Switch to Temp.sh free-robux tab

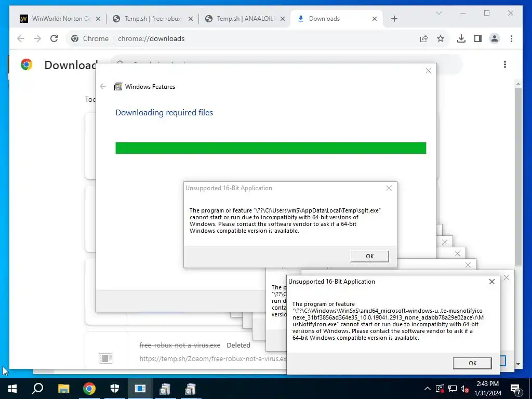[153, 19]
